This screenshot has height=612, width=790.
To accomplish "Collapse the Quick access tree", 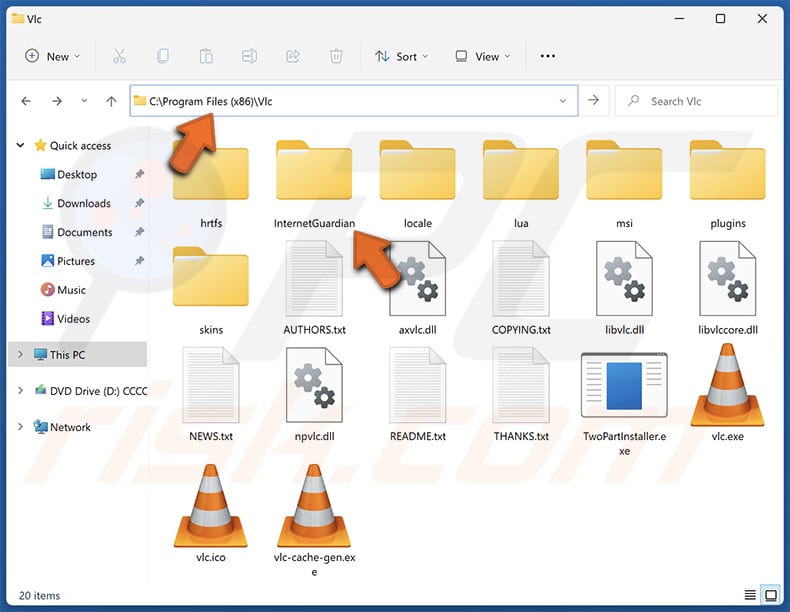I will click(x=20, y=146).
